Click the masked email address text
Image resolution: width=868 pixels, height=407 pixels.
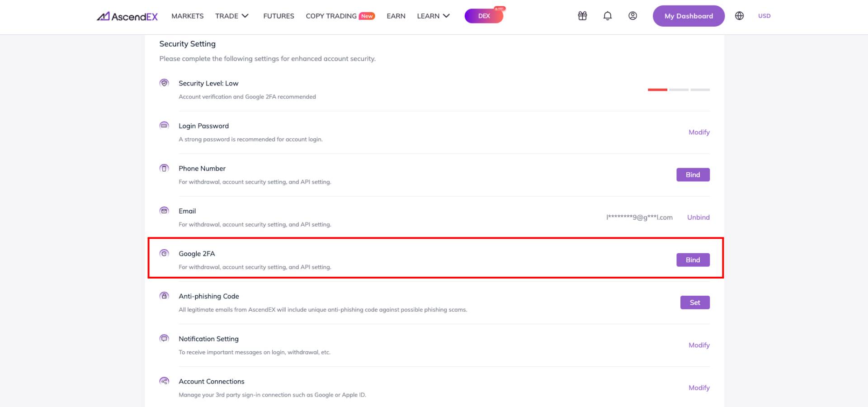pos(639,217)
